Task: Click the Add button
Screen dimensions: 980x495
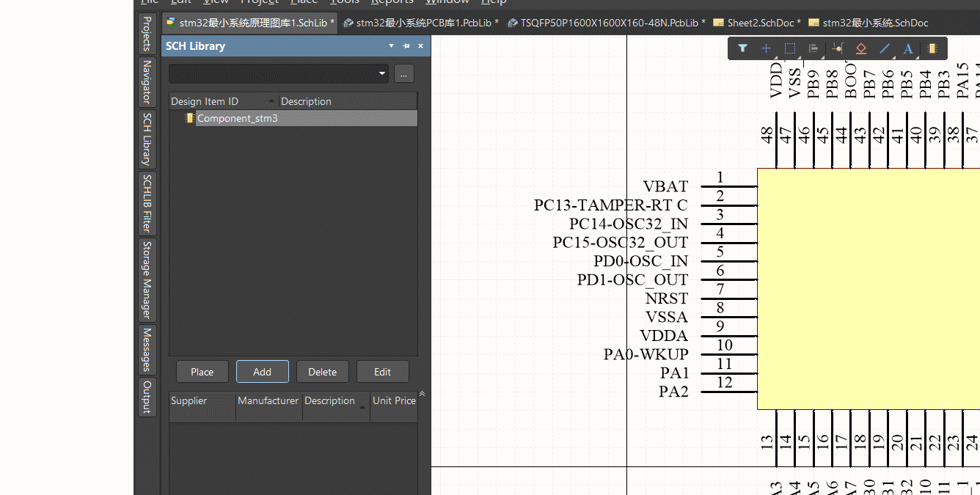Action: click(263, 372)
